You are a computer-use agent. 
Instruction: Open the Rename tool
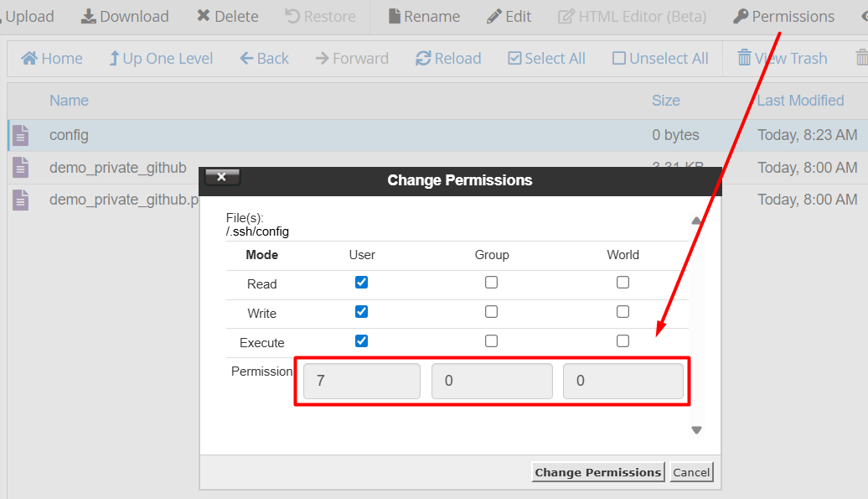click(x=422, y=16)
